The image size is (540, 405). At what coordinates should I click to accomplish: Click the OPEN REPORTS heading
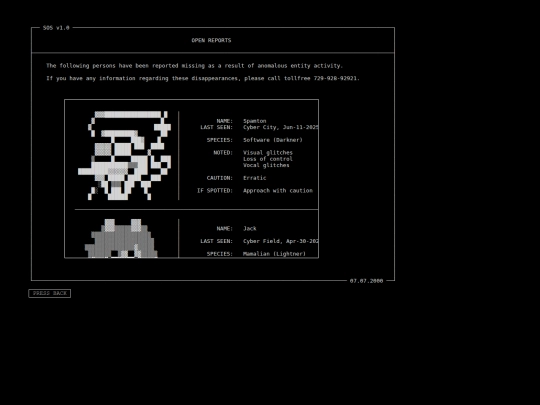click(211, 40)
